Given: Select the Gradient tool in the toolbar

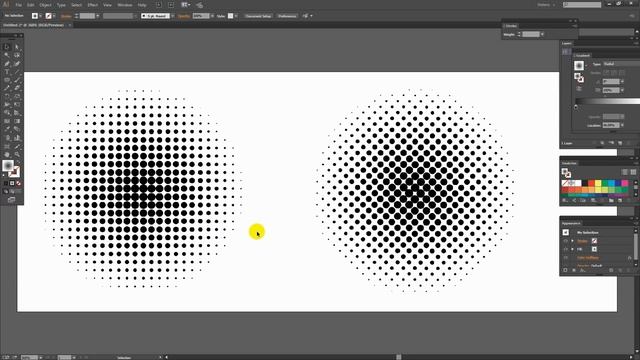Looking at the screenshot, I should point(17,121).
